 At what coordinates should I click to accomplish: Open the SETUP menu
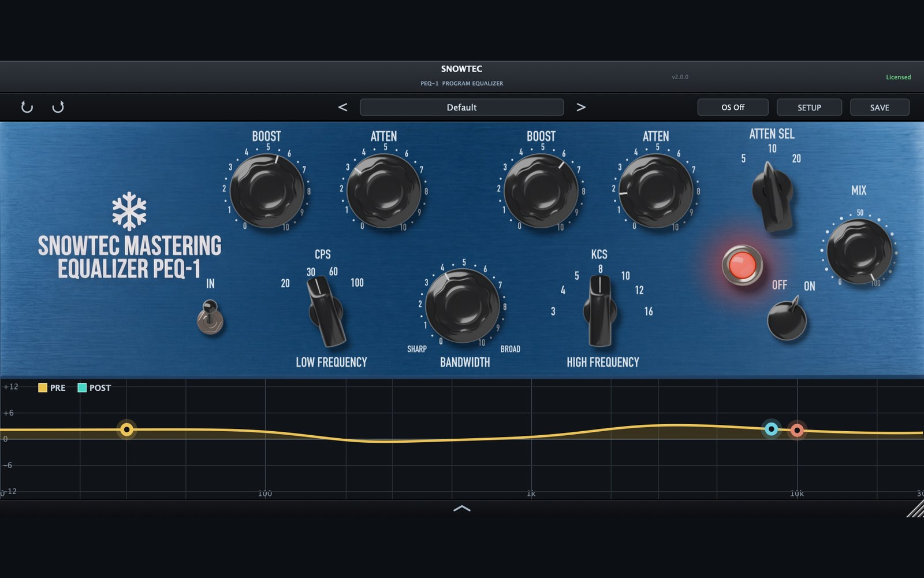pos(809,107)
